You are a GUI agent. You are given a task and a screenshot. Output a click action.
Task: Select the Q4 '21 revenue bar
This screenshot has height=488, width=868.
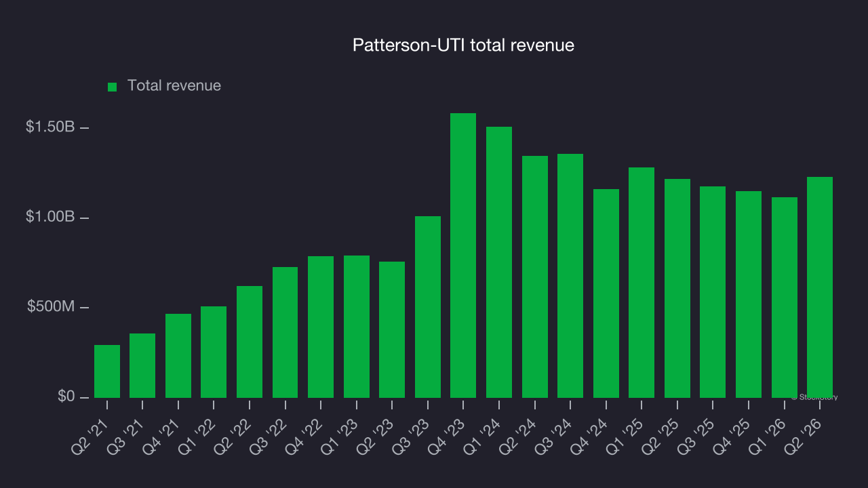pos(178,356)
